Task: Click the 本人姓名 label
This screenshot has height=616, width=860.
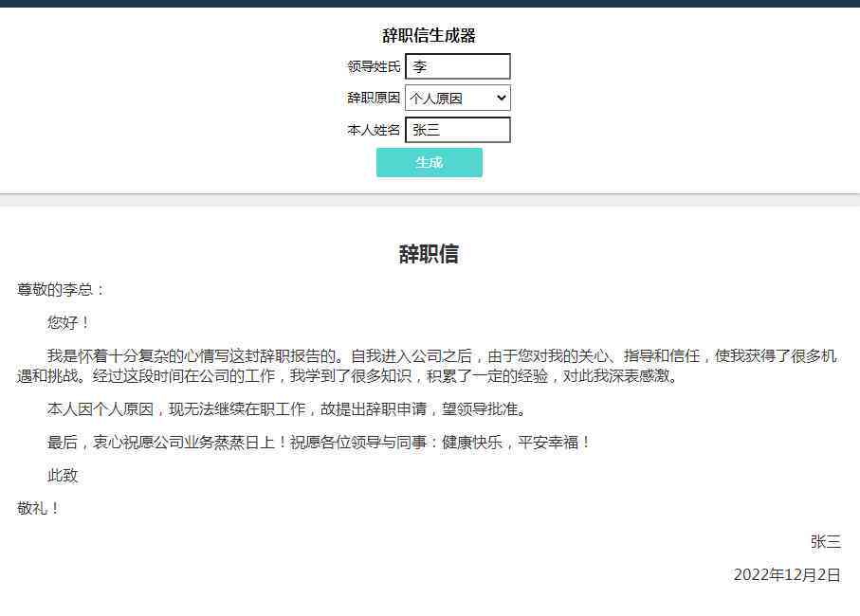Action: coord(374,130)
